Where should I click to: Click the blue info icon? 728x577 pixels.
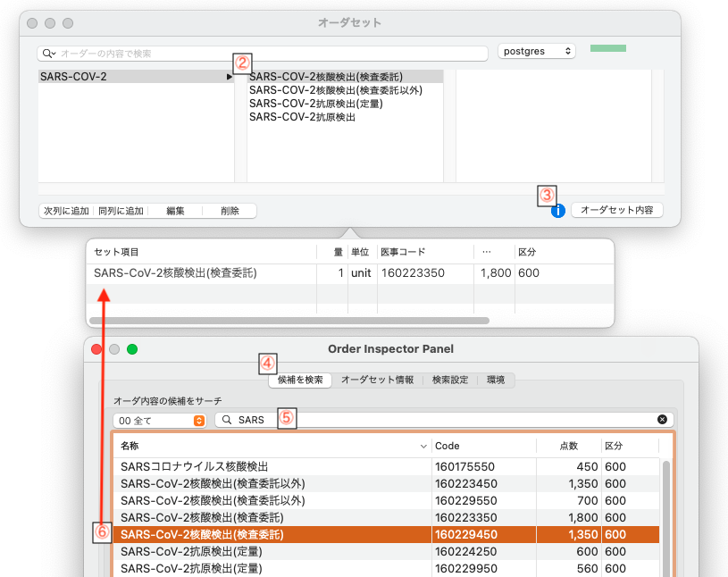click(x=558, y=211)
